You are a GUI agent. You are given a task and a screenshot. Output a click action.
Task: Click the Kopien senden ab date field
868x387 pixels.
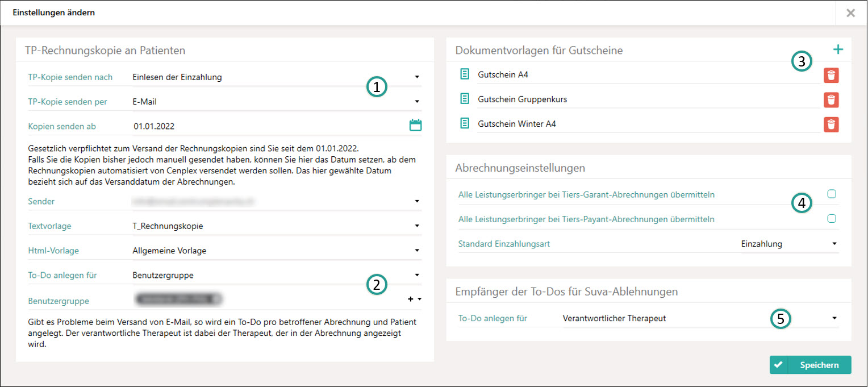click(x=269, y=126)
